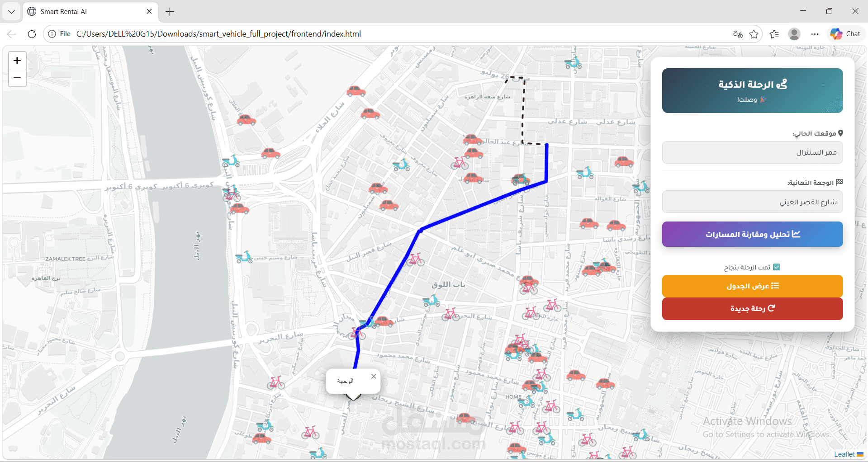Open the browser profile avatar

pyautogui.click(x=794, y=34)
